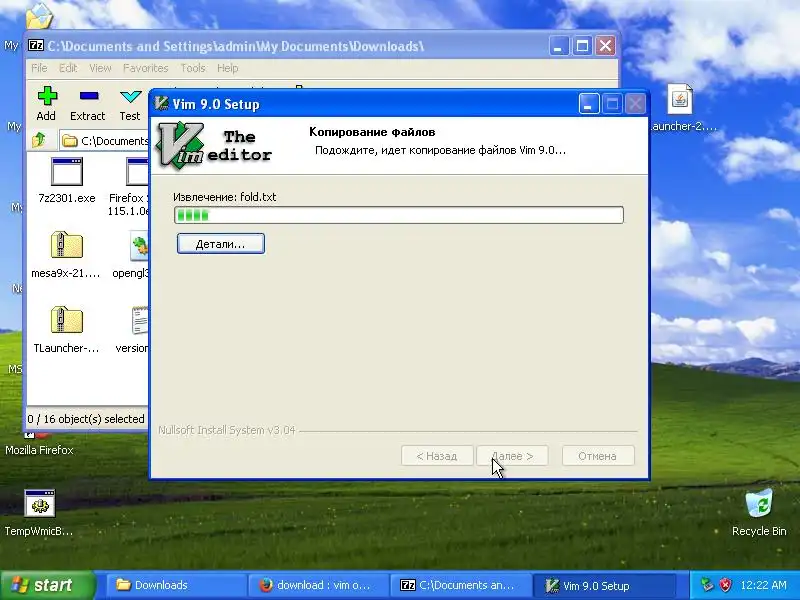This screenshot has width=800, height=600.
Task: Select the Java launcher file on desktop
Action: [680, 99]
